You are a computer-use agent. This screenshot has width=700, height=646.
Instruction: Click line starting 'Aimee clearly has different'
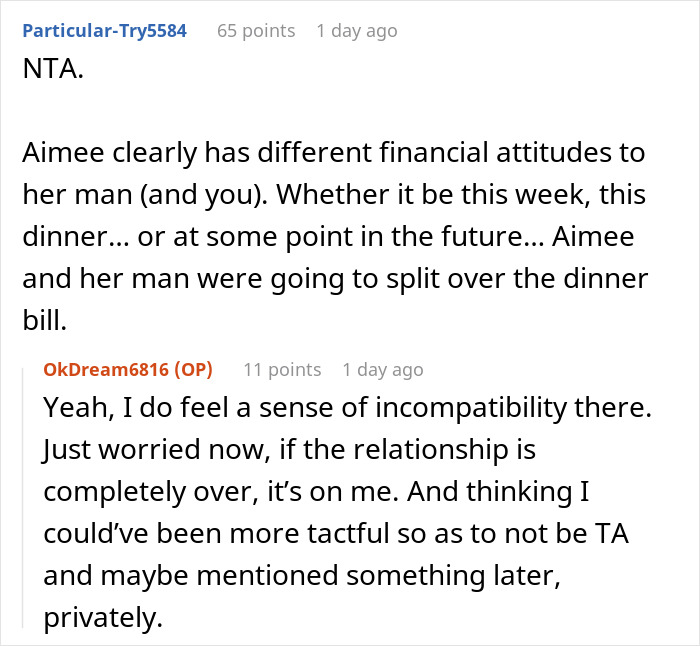[x=333, y=155]
